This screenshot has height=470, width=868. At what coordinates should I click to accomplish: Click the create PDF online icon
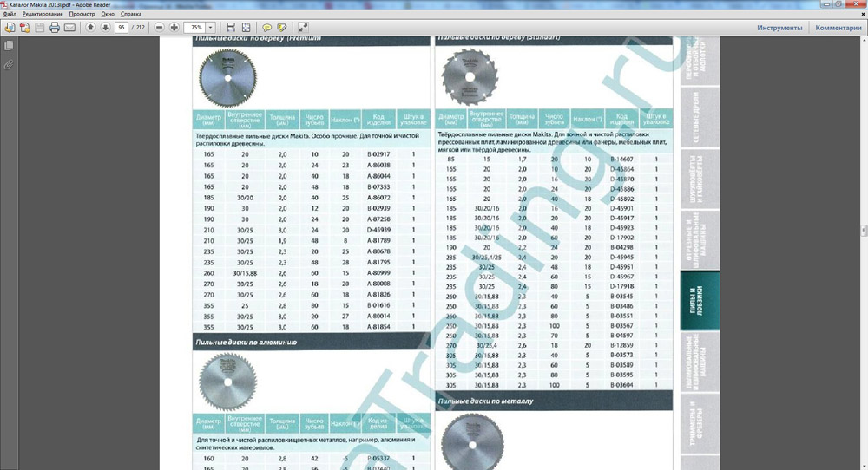coord(24,27)
